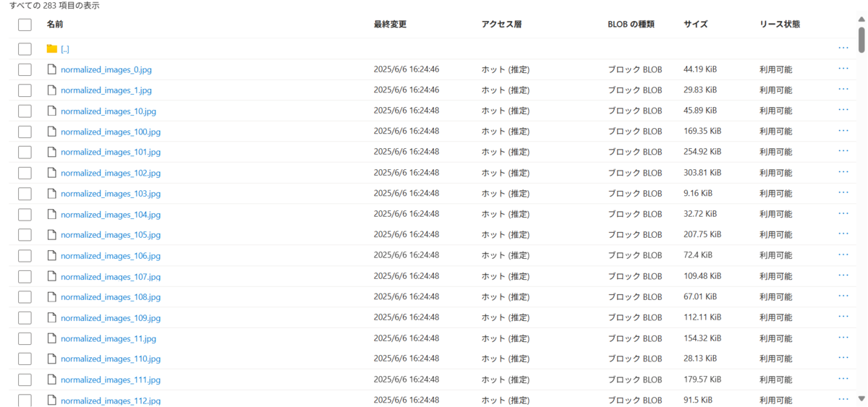868x407 pixels.
Task: Tick the select-all checkbox in the header row
Action: (x=25, y=25)
